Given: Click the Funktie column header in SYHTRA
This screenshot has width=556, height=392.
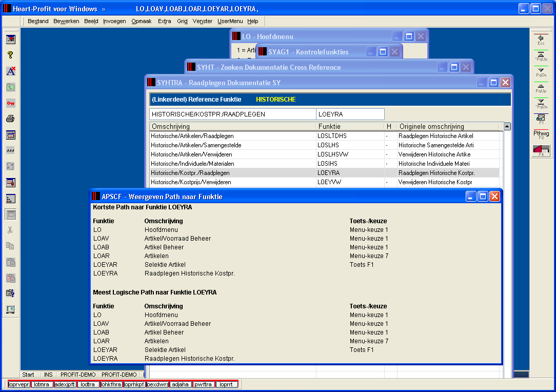Looking at the screenshot, I should [350, 126].
